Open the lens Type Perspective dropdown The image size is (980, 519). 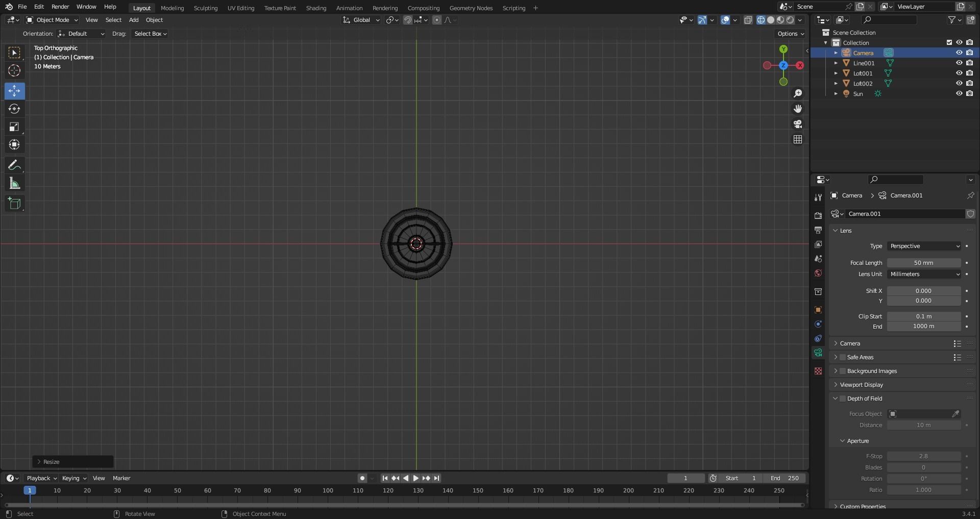tap(924, 246)
